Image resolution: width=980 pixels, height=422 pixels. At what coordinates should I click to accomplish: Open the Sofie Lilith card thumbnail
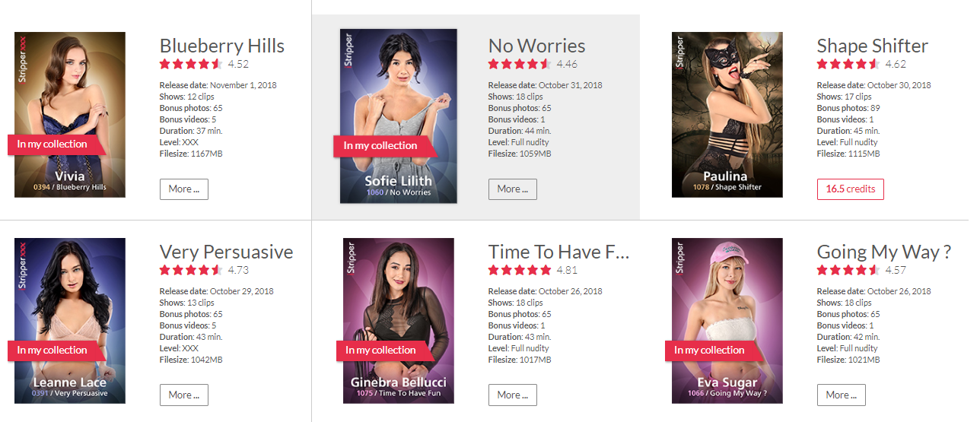click(399, 116)
